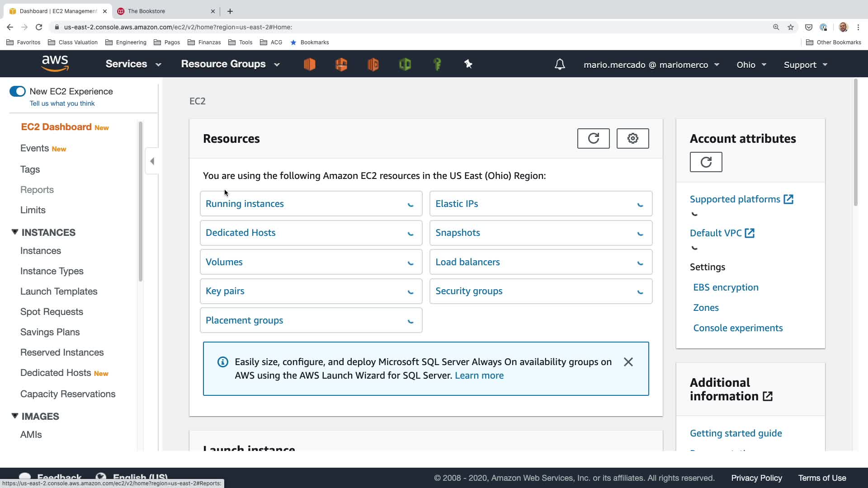Click the pin shortcut icon in navbar
Image resolution: width=868 pixels, height=488 pixels.
click(468, 64)
